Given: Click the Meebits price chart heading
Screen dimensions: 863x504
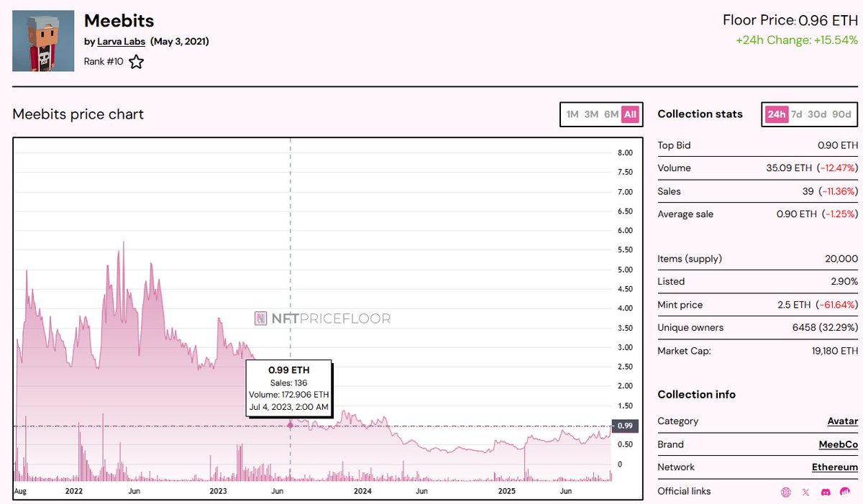Looking at the screenshot, I should tap(78, 114).
